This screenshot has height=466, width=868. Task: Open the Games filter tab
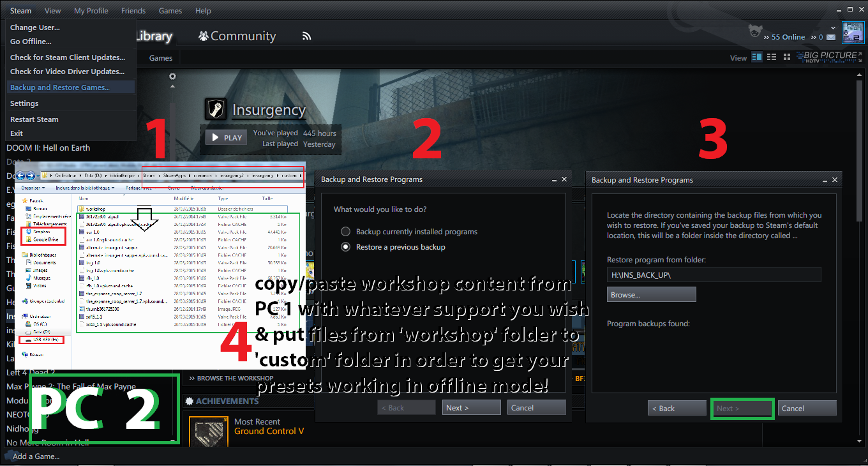pos(161,58)
